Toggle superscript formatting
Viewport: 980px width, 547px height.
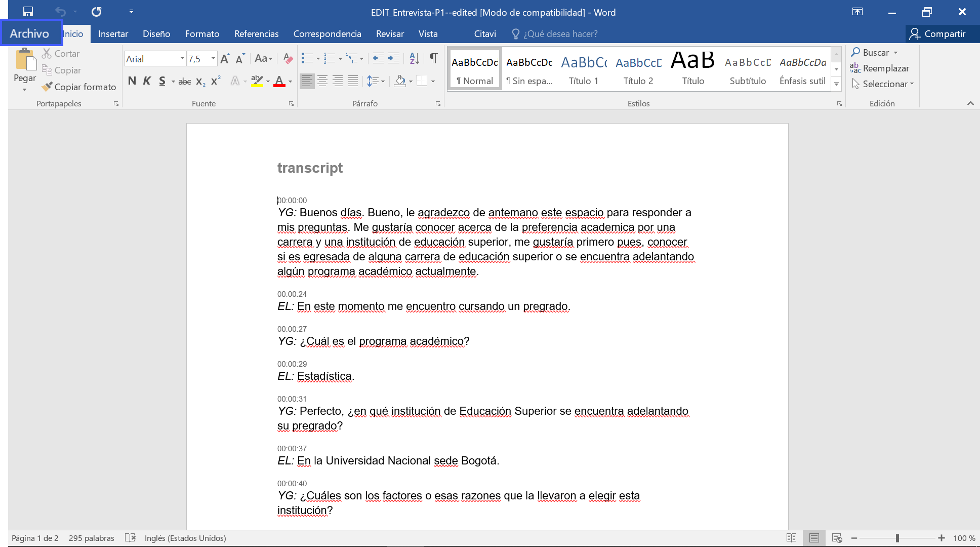click(216, 81)
